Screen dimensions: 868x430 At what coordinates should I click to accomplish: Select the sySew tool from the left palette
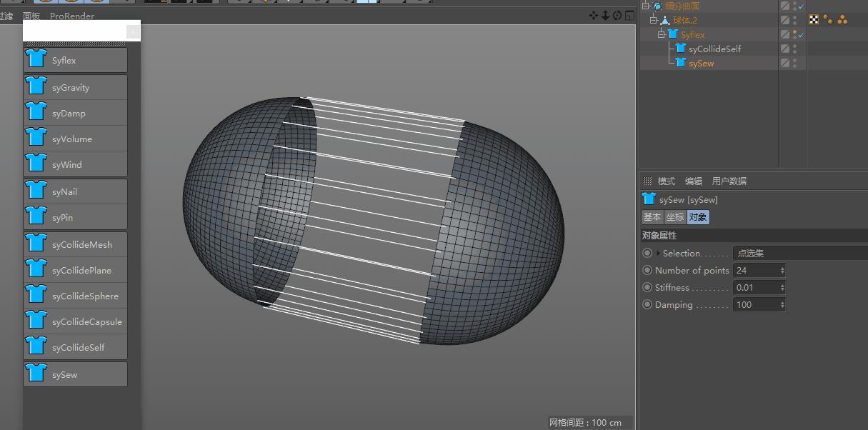(75, 374)
